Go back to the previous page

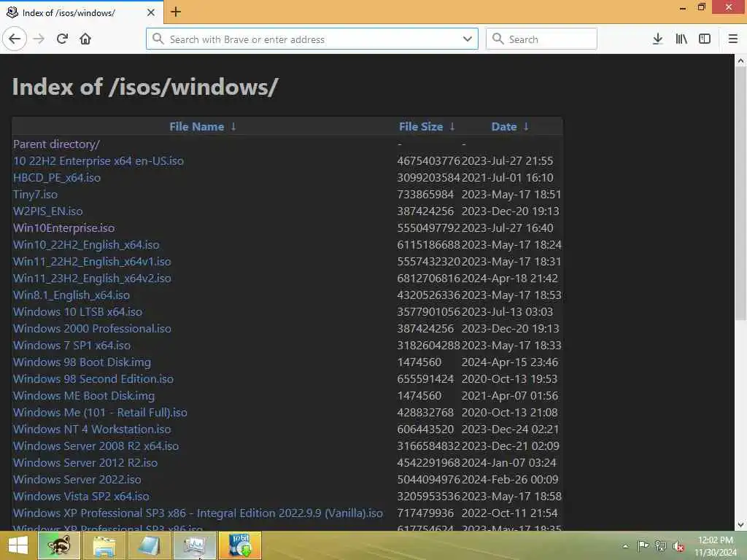[15, 39]
